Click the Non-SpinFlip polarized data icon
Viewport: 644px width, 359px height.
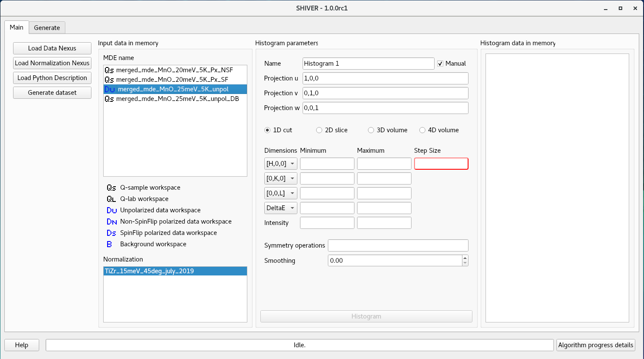111,221
